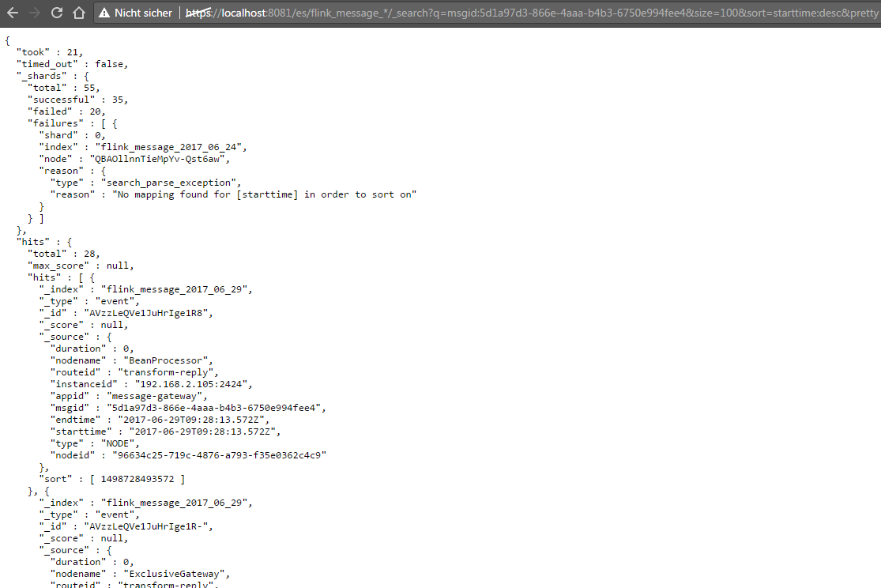
Task: Click the "took" : 21 line
Action: [x=49, y=52]
